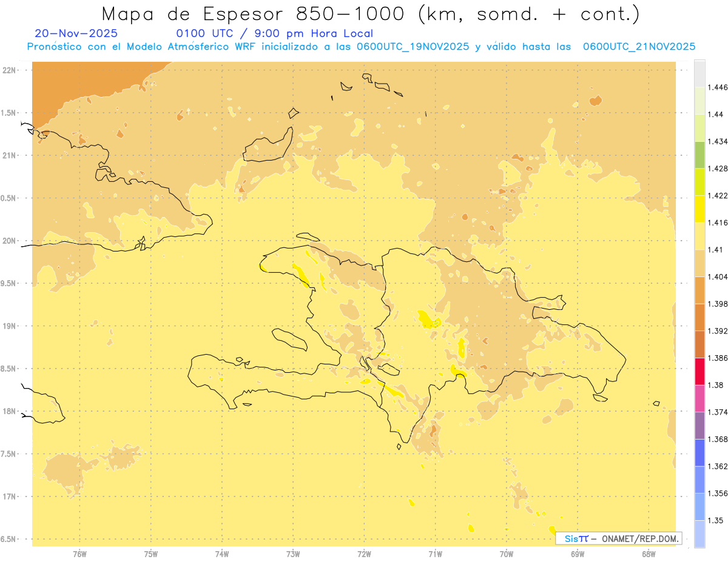Click the colorbar label '1.404'
The height and width of the screenshot is (562, 728).
pyautogui.click(x=718, y=276)
